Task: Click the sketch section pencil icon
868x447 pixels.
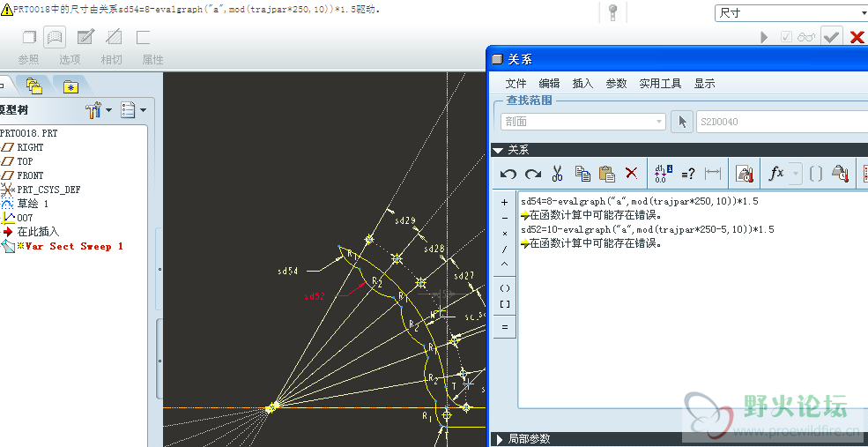Action: coord(85,37)
